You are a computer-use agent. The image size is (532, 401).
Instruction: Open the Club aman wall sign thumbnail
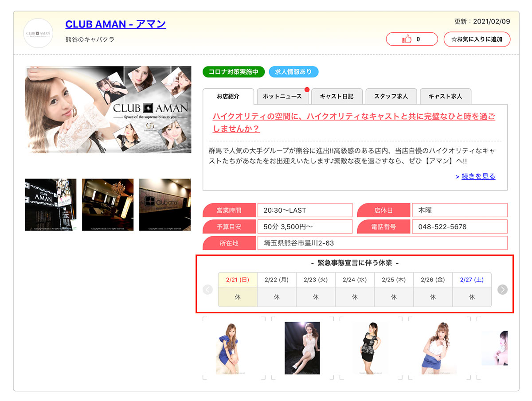pos(165,205)
